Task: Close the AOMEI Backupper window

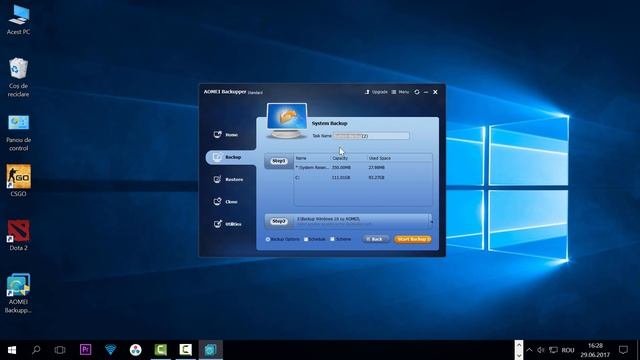Action: (435, 92)
